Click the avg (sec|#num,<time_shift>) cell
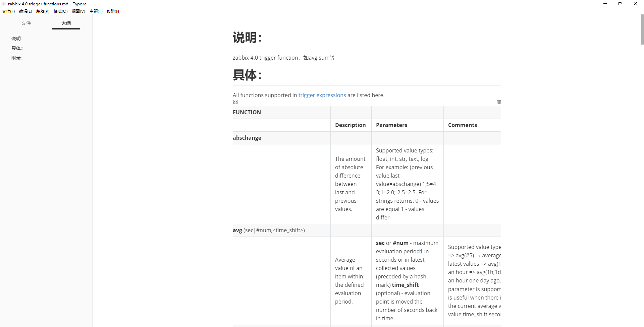This screenshot has width=644, height=327. 281,230
